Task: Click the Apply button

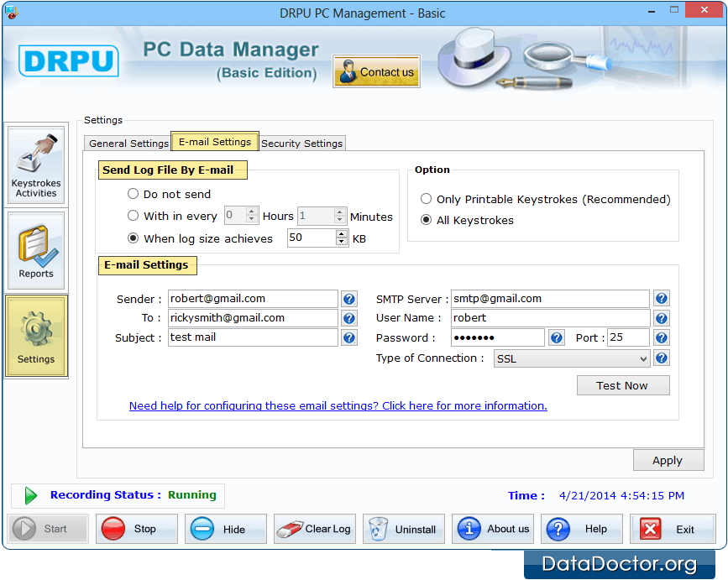Action: [668, 460]
